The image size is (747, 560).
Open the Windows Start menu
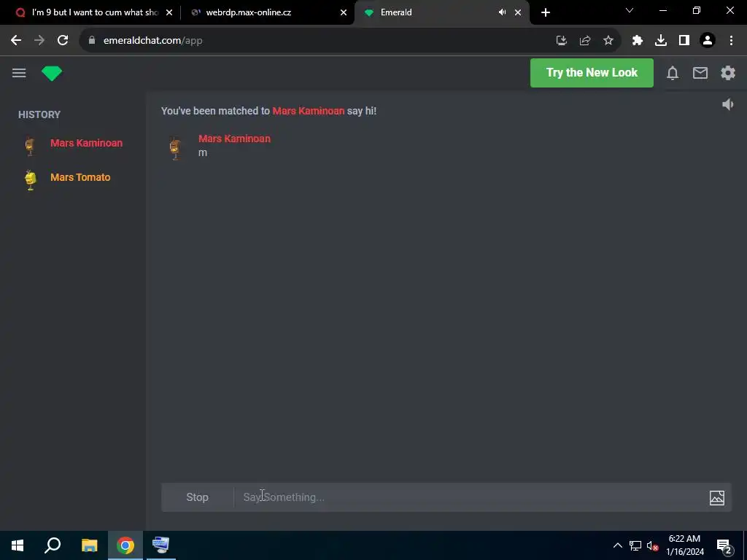(x=18, y=545)
